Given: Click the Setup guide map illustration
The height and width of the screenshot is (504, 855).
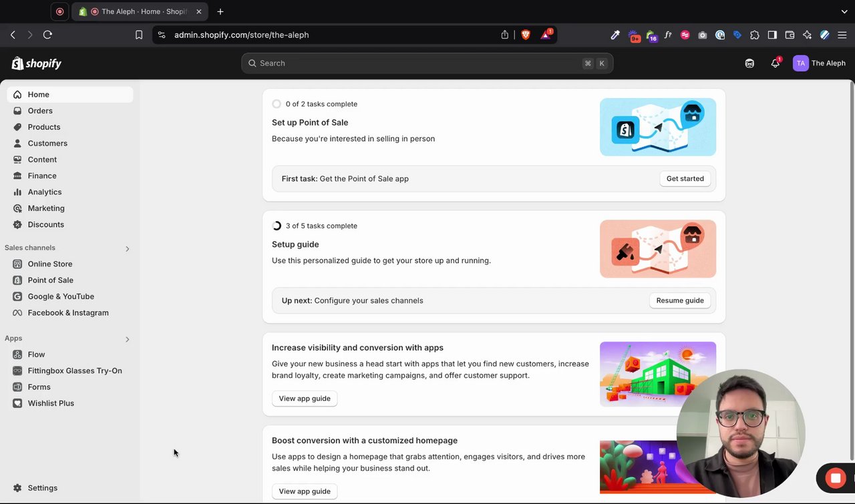Looking at the screenshot, I should [x=658, y=249].
